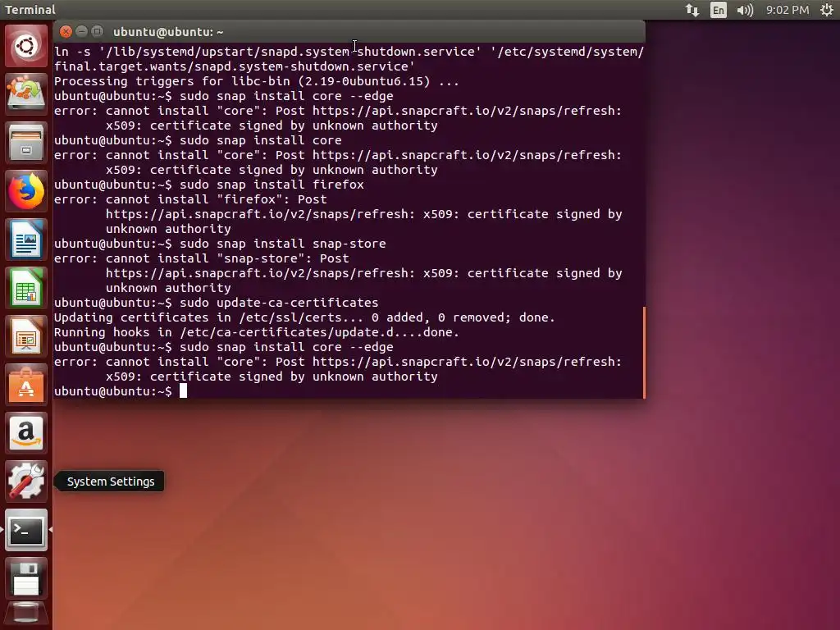The height and width of the screenshot is (630, 840).
Task: Click the 'sudo snap install firefox' command
Action: point(272,185)
